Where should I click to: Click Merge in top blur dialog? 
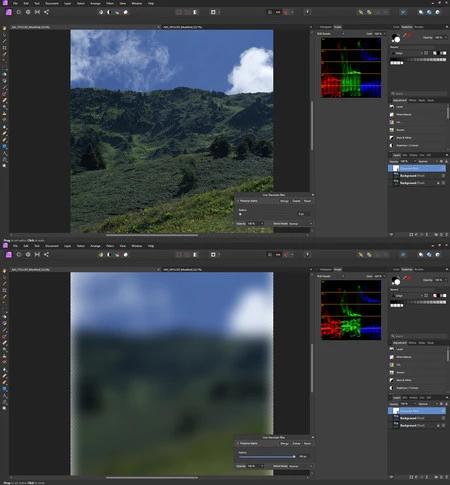pyautogui.click(x=284, y=201)
